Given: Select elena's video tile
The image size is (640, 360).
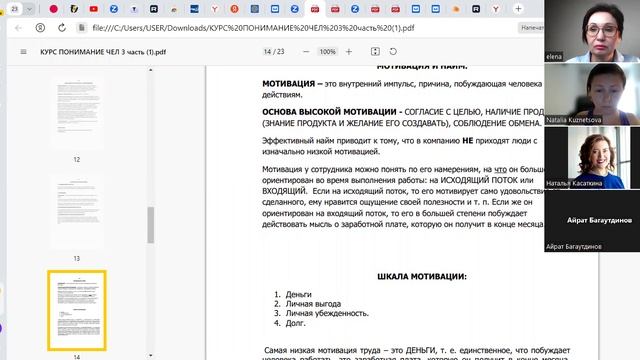Looking at the screenshot, I should tap(592, 31).
